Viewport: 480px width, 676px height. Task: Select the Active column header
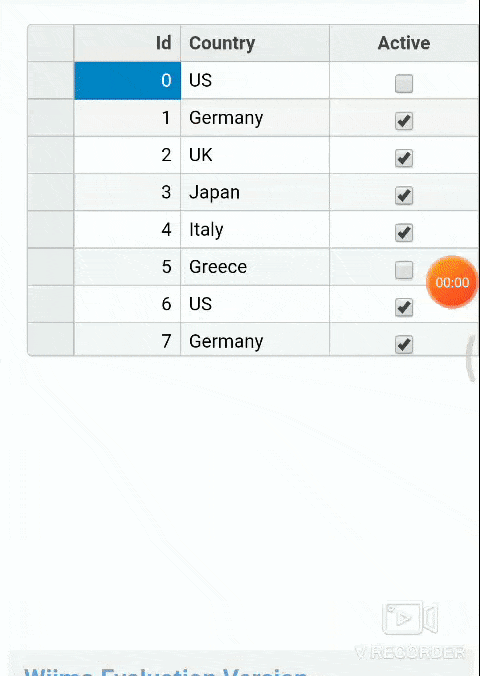click(x=404, y=43)
